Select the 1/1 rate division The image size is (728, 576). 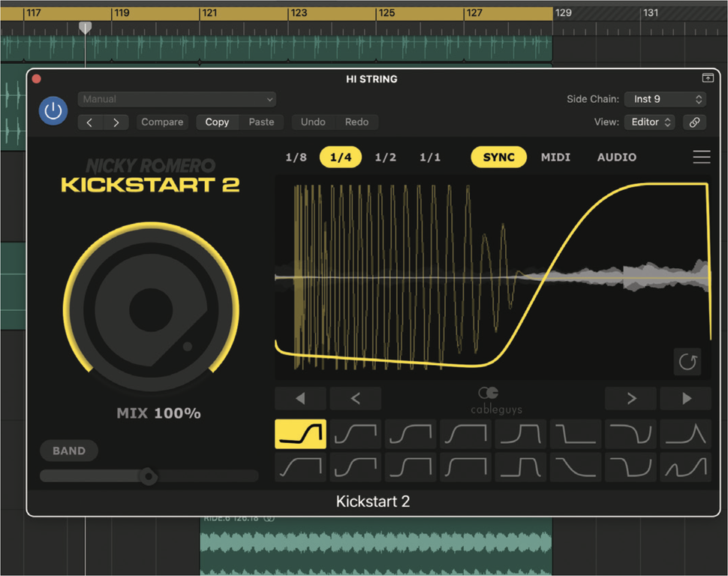429,157
